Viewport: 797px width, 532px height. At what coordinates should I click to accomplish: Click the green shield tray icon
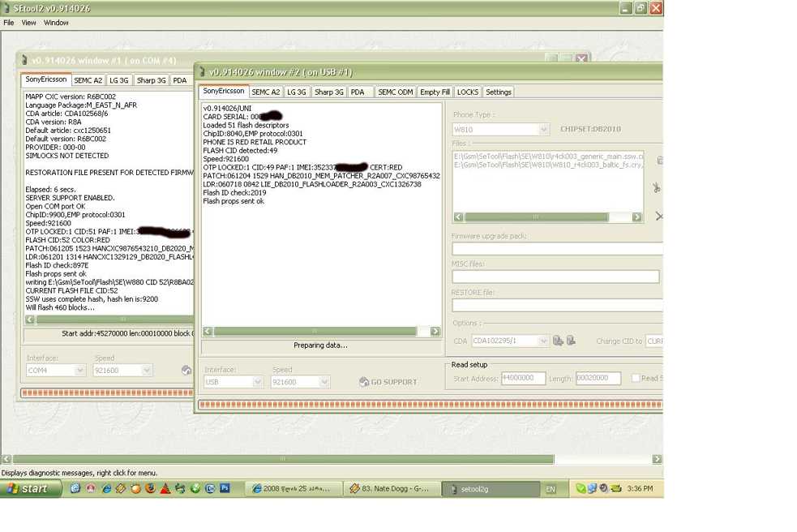pos(580,489)
